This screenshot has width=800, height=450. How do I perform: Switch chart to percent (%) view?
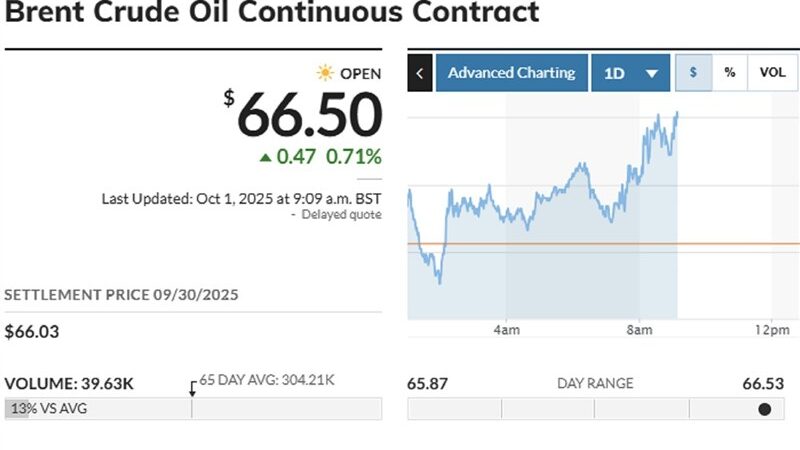click(730, 73)
